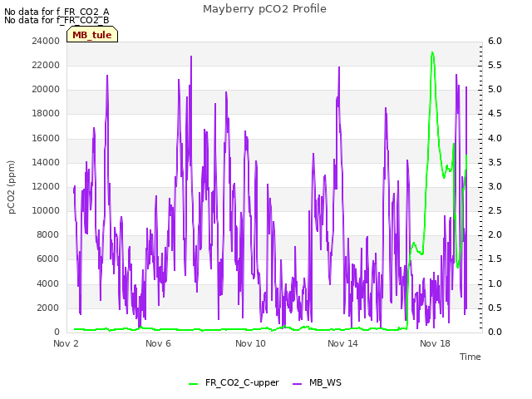Screen dimensions: 532x399
Task: Click the 1.5 right axis value
Action: coord(495,259)
